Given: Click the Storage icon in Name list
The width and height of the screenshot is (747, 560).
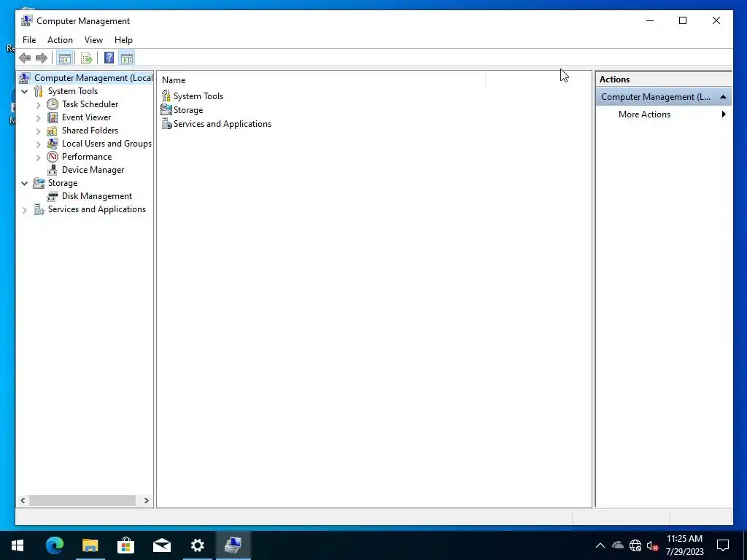Looking at the screenshot, I should pyautogui.click(x=166, y=110).
